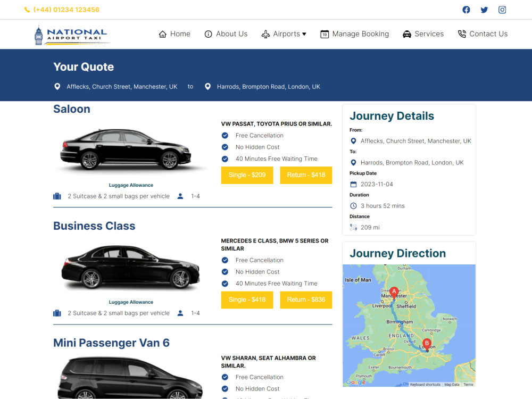Select Saloon Return - $418
The height and width of the screenshot is (399, 532).
coord(306,175)
